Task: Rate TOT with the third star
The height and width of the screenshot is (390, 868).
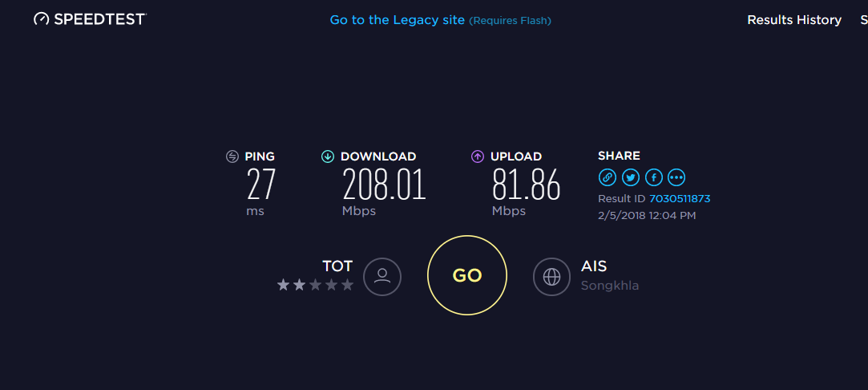Action: pos(315,285)
